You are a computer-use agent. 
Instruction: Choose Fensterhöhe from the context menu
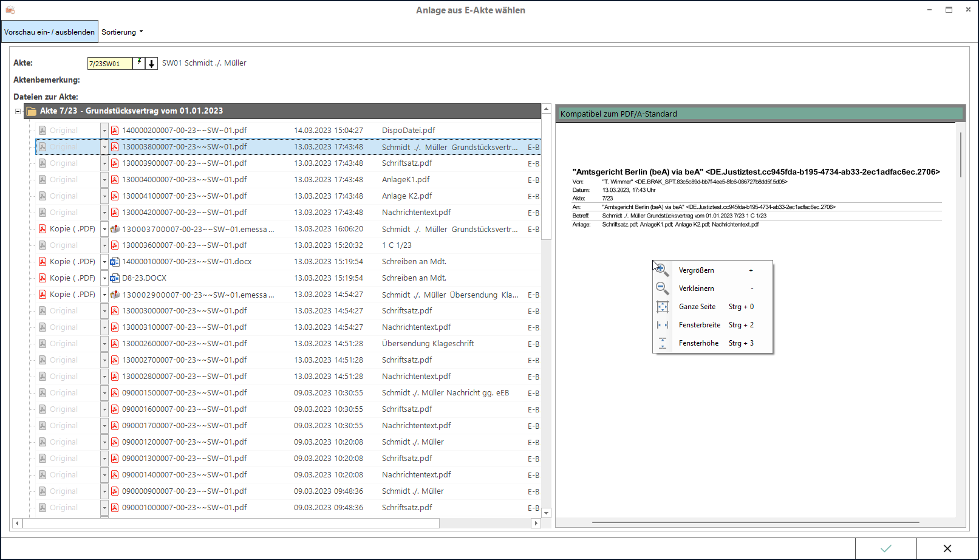point(712,343)
